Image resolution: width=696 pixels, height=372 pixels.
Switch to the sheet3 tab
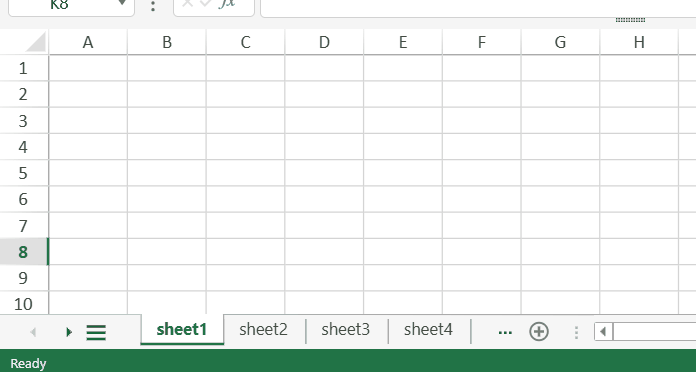(345, 329)
